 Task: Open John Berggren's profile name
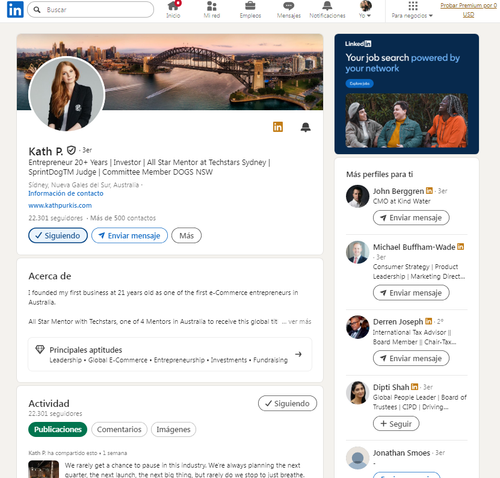point(398,191)
